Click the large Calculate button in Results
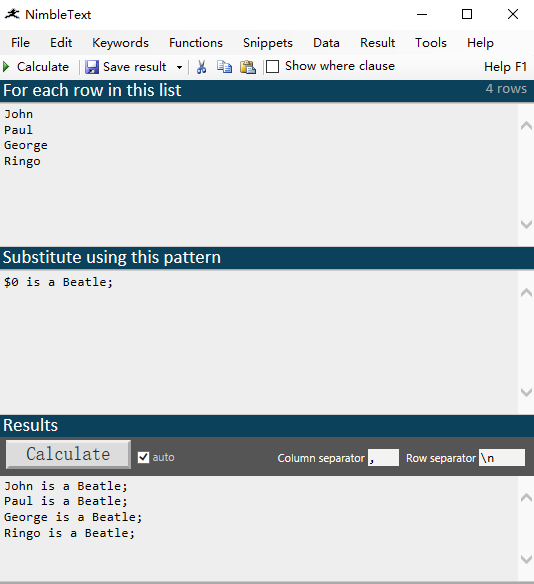534x584 pixels. pyautogui.click(x=68, y=454)
